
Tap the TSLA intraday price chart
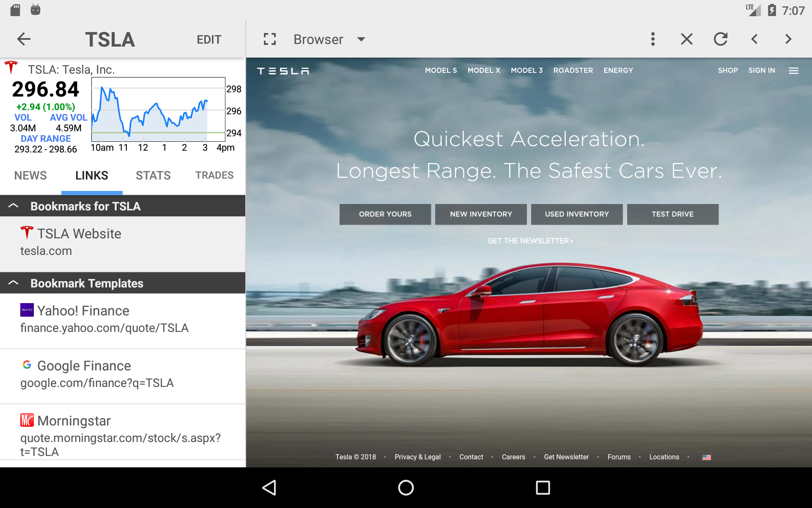(x=159, y=109)
